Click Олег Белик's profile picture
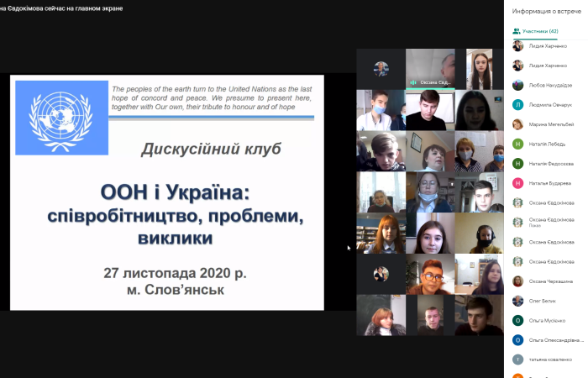 click(x=518, y=301)
